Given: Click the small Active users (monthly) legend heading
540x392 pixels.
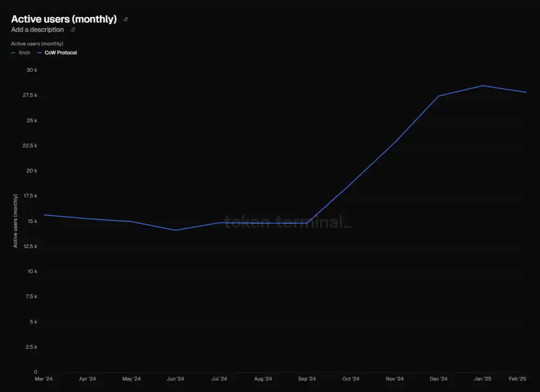Looking at the screenshot, I should pos(37,44).
